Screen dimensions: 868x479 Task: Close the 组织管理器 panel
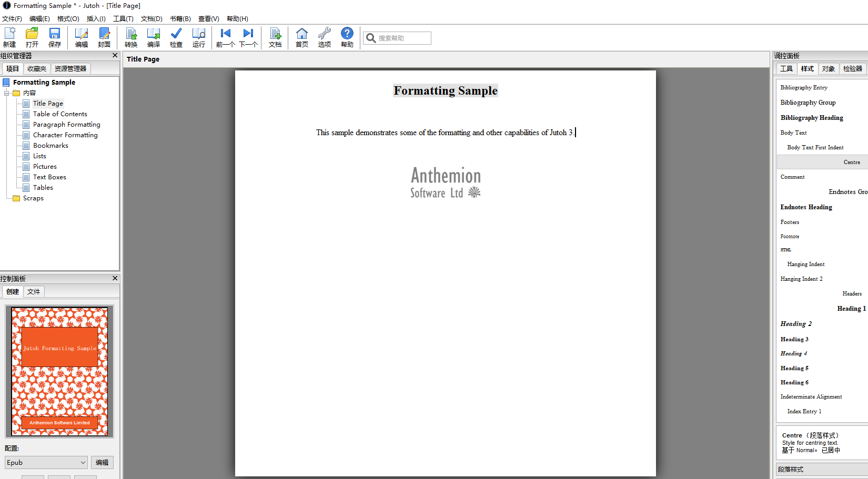[115, 55]
